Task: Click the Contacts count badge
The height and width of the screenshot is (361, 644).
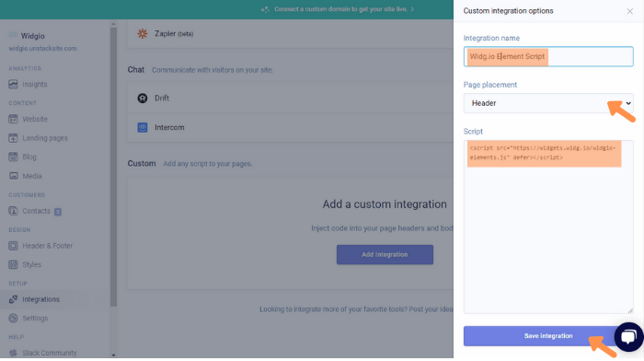Action: pos(58,212)
